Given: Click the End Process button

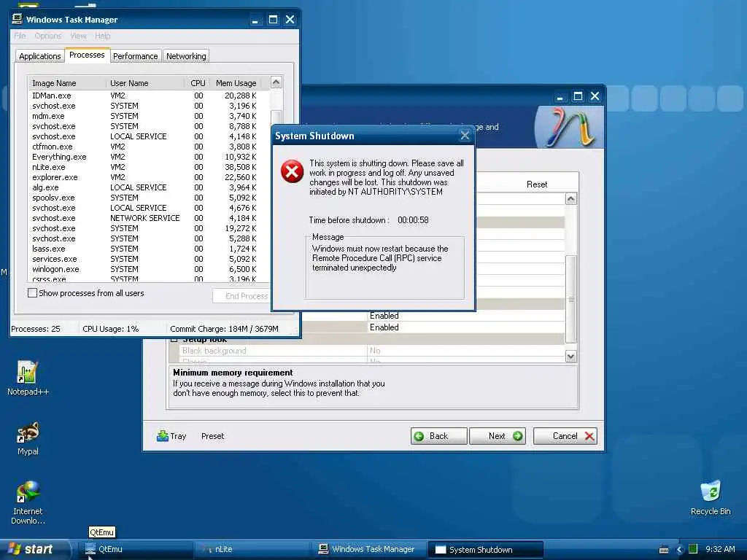Looking at the screenshot, I should point(242,296).
